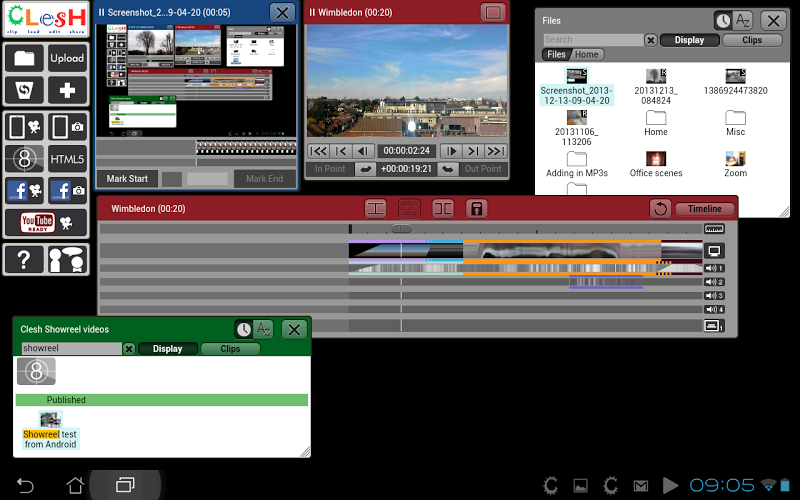
Task: Click the HTML5 publish icon
Action: click(67, 159)
